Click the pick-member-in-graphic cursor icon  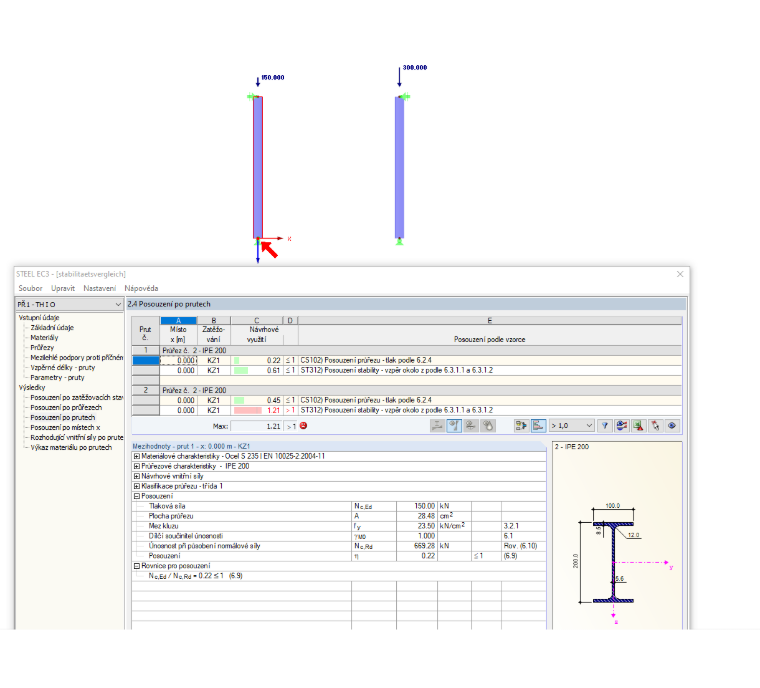[655, 426]
